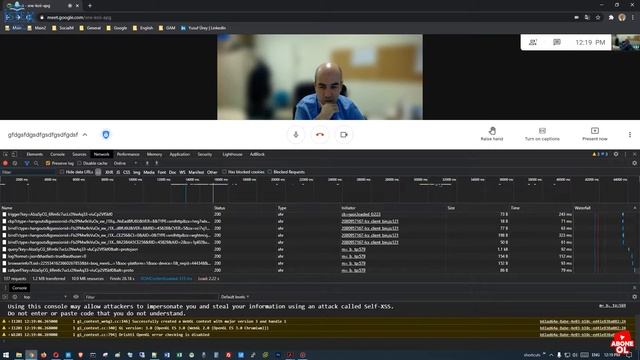Screen dimensions: 640x360
Task: Open the console sidebar toggle icon
Action: coord(5,297)
